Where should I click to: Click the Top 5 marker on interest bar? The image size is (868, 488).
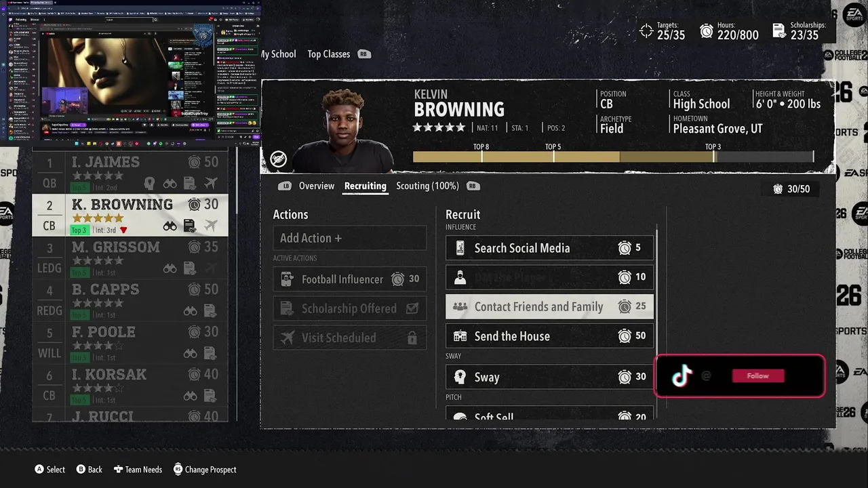tap(553, 147)
